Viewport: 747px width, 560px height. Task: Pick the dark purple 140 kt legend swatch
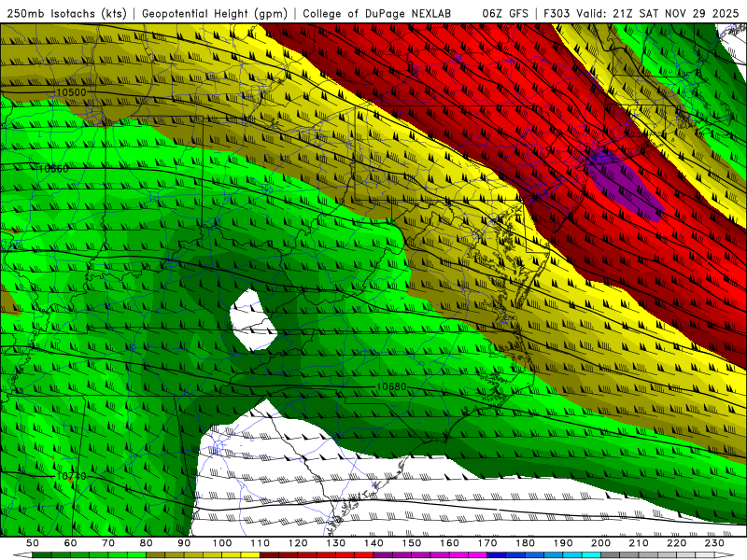[383, 555]
